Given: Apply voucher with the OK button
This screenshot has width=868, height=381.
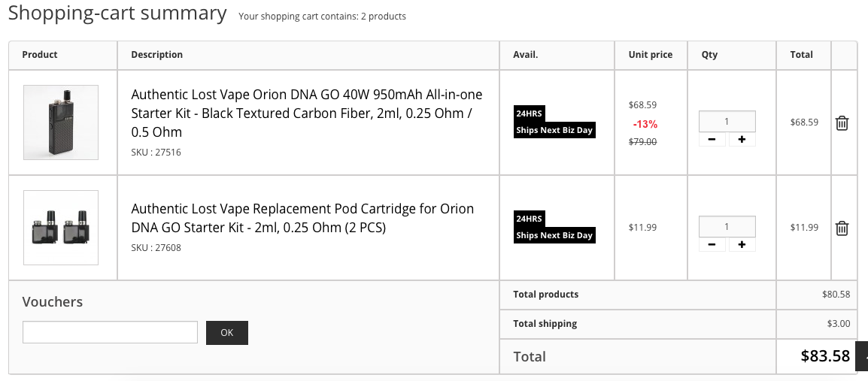Looking at the screenshot, I should [227, 332].
